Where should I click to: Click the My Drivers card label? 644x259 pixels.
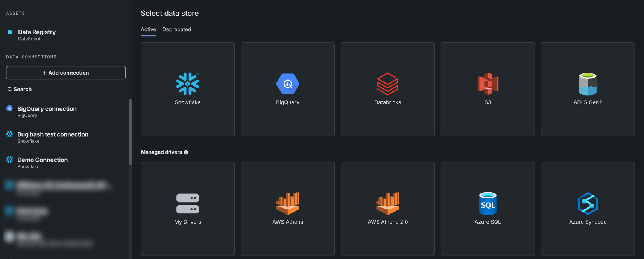click(x=187, y=222)
